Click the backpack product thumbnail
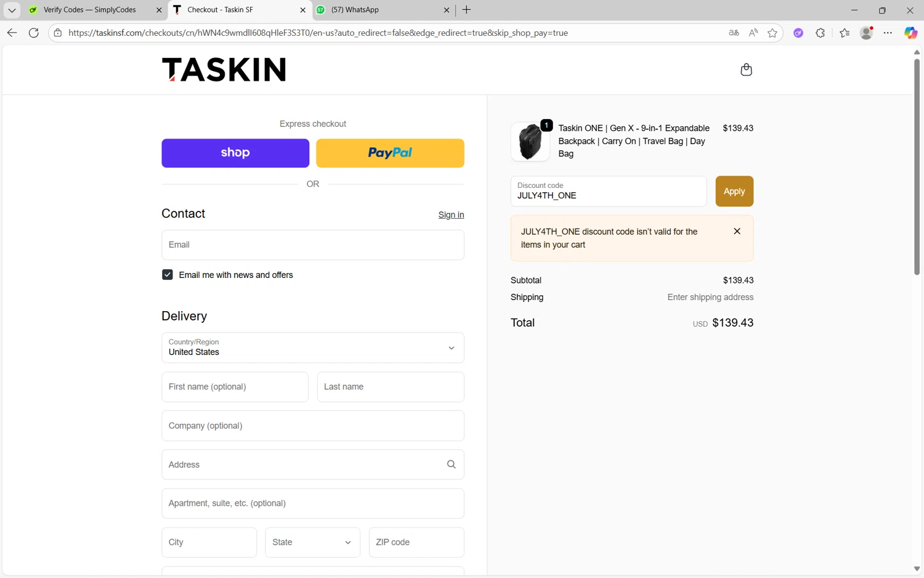924x578 pixels. point(530,141)
